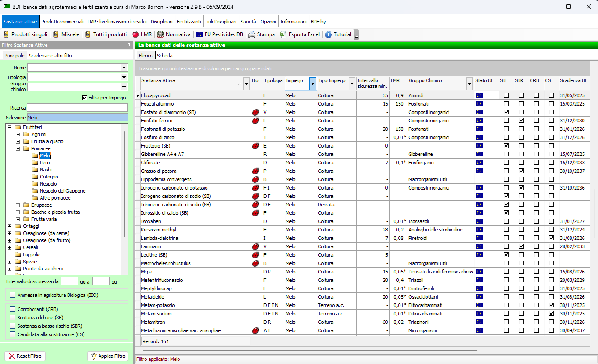Open the Gruppo chimico filter dropdown
This screenshot has width=598, height=364.
(x=124, y=87)
